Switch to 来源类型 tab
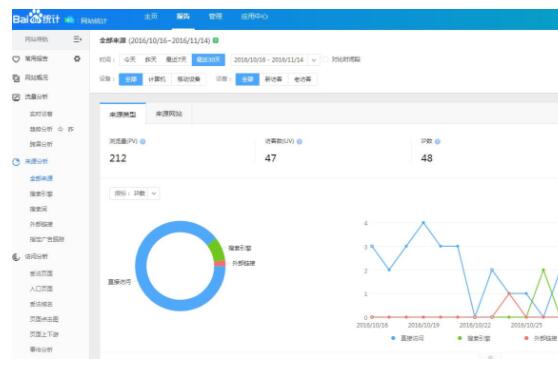The height and width of the screenshot is (369, 558). (123, 114)
